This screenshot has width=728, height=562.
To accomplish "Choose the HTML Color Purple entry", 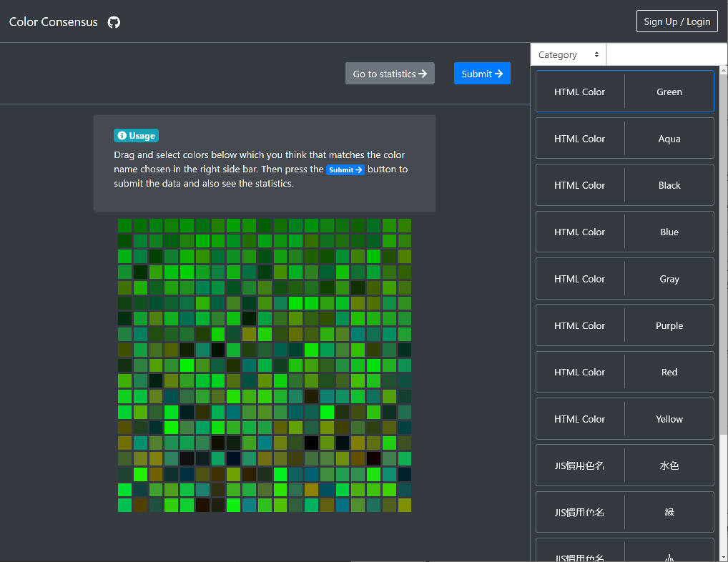I will (624, 325).
